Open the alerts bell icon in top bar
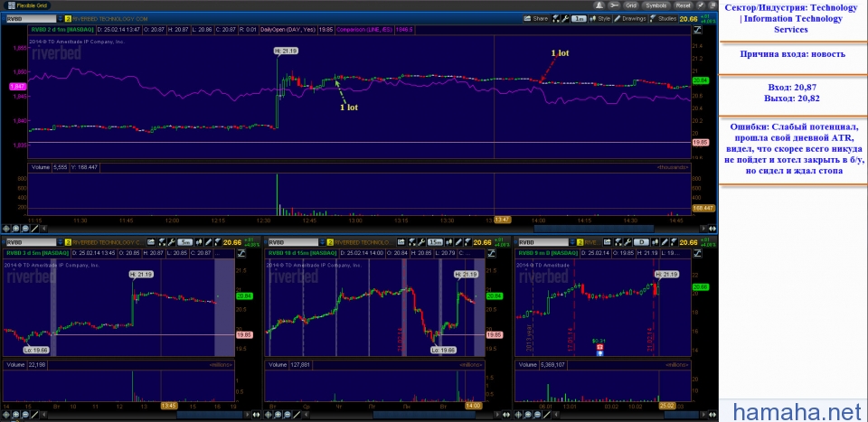The image size is (868, 422). point(599,5)
